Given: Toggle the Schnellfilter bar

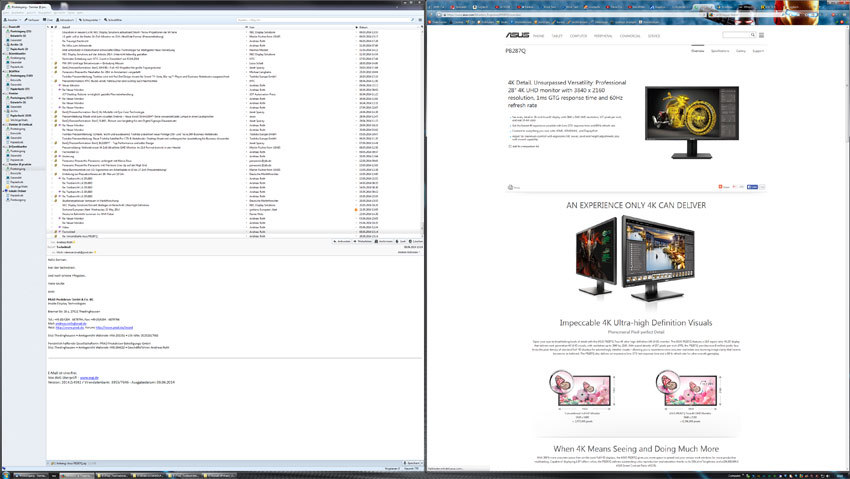Looking at the screenshot, I should (x=113, y=20).
